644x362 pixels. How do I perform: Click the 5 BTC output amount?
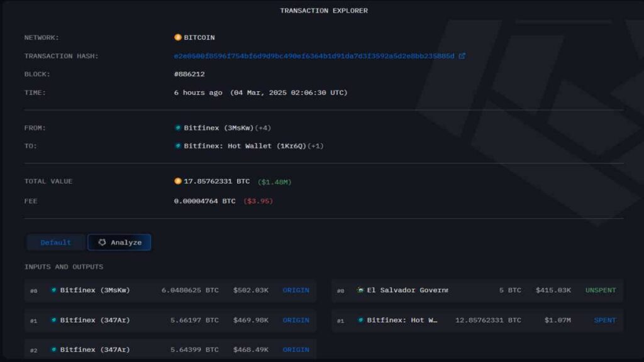pyautogui.click(x=510, y=290)
